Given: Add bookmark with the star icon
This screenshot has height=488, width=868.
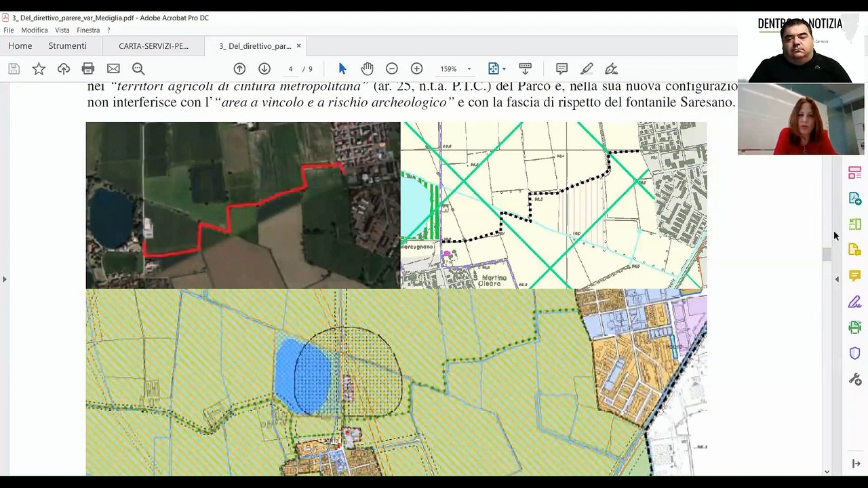Looking at the screenshot, I should [x=39, y=68].
